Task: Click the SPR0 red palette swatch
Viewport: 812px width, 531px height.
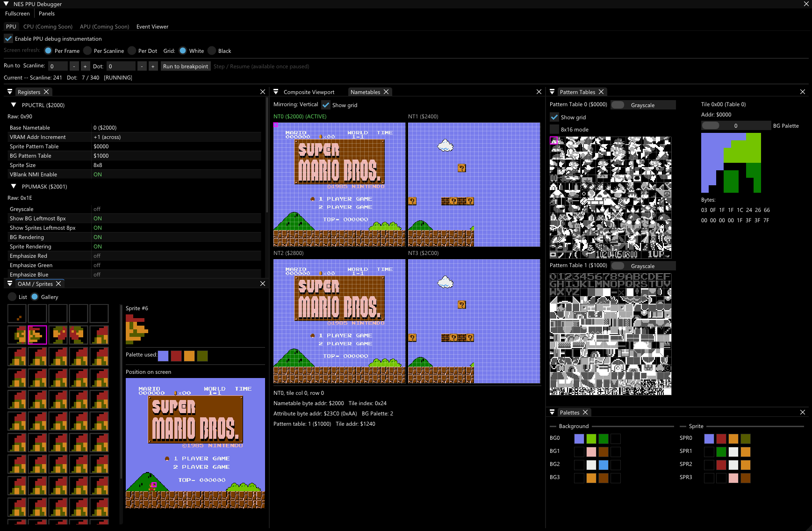Action: (721, 439)
